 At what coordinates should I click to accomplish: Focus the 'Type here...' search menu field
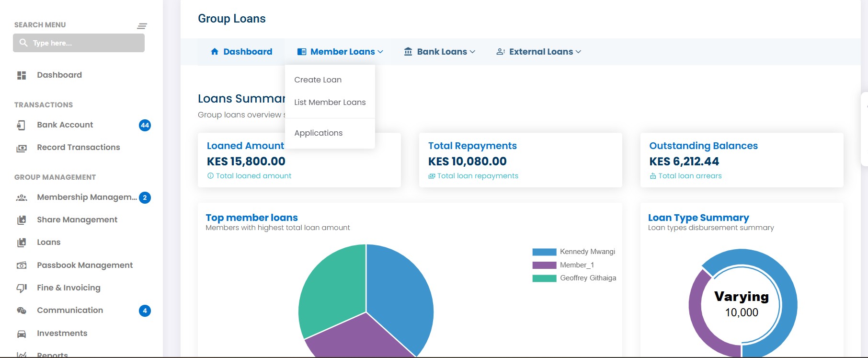pyautogui.click(x=79, y=43)
